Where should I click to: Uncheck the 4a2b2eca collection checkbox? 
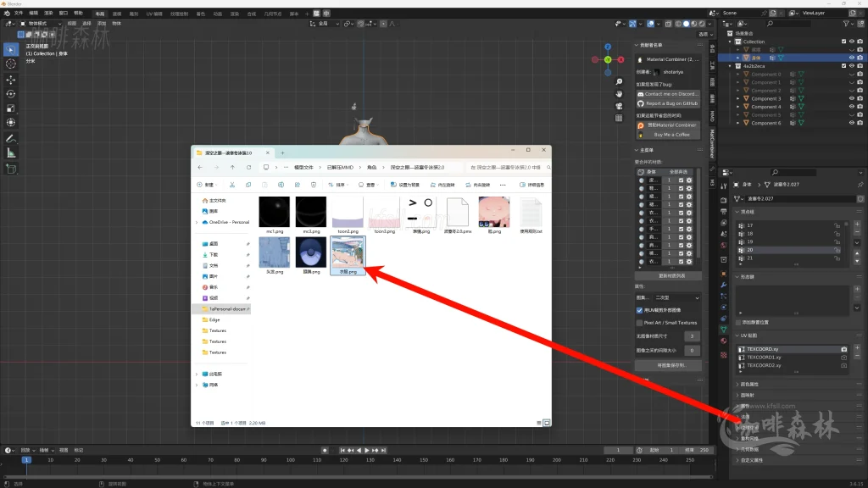843,66
